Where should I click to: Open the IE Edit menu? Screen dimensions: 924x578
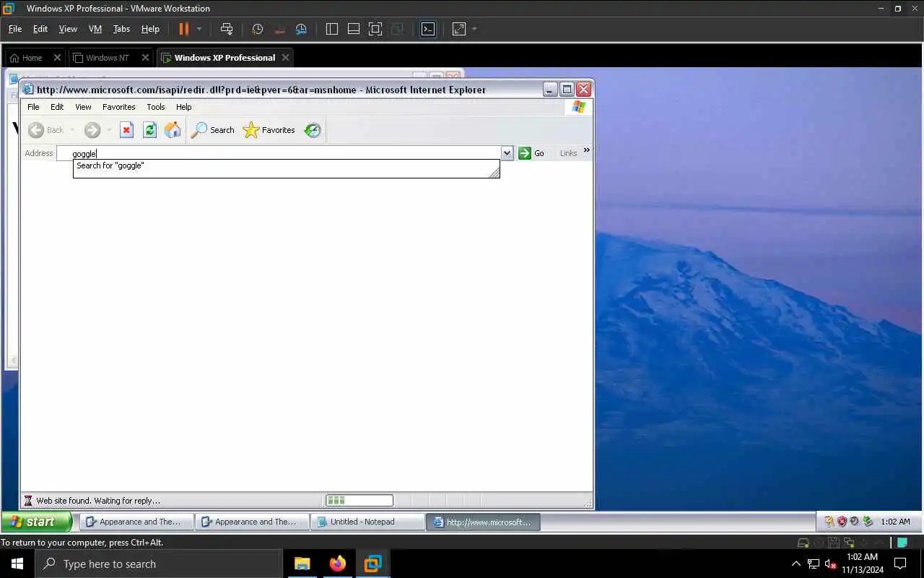click(57, 107)
